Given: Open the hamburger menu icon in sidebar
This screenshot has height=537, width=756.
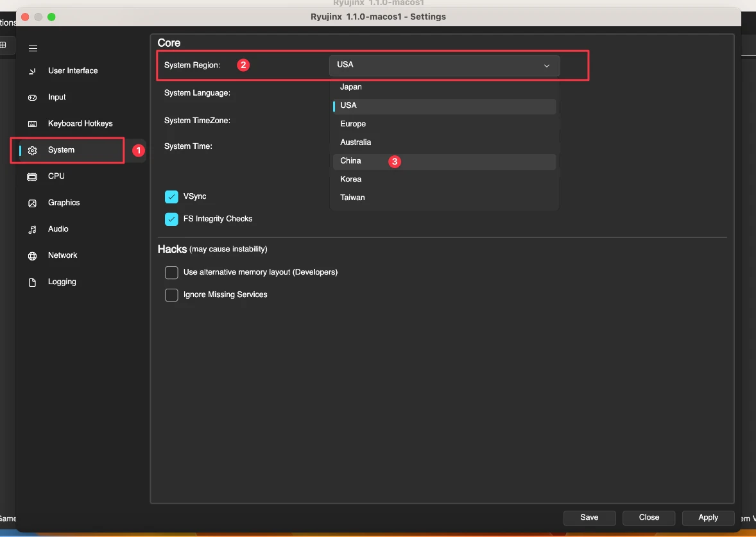Looking at the screenshot, I should (x=33, y=48).
